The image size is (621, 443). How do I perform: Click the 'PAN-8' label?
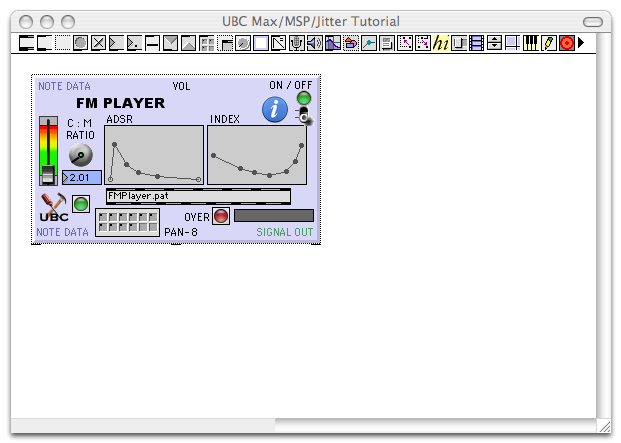point(181,232)
